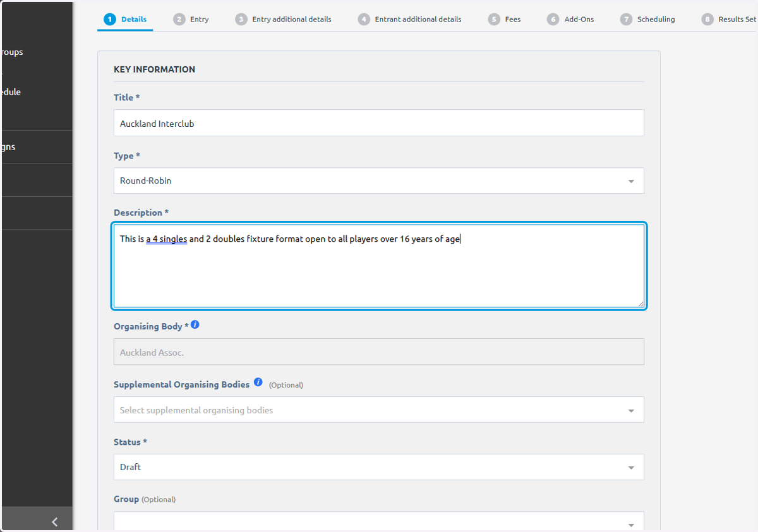Open the Details step tab
The width and height of the screenshot is (758, 532).
coord(126,20)
